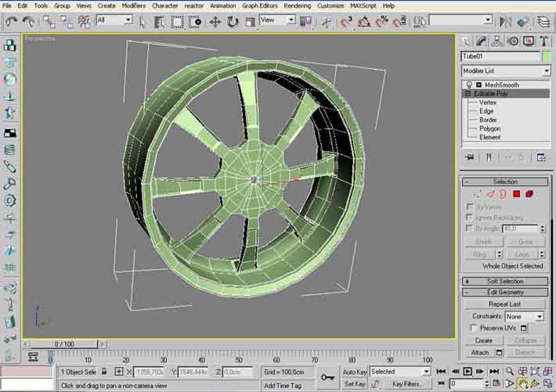Viewport: 556px width, 392px height.
Task: Pick the Element sub-object cube icon
Action: [x=529, y=193]
